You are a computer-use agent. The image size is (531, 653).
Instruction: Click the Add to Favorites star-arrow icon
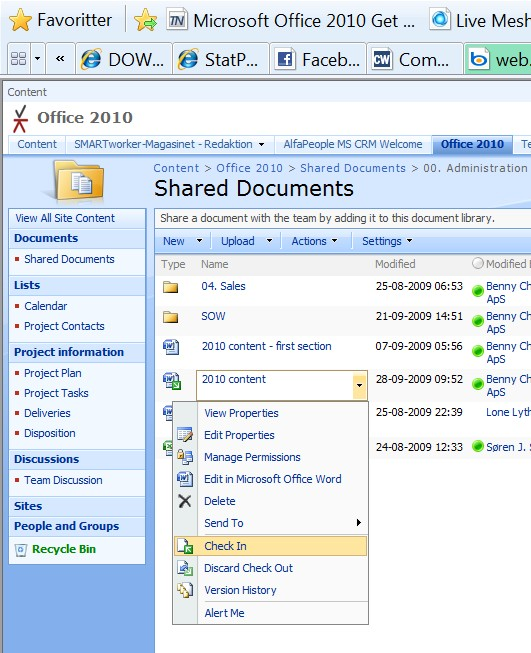(x=145, y=20)
